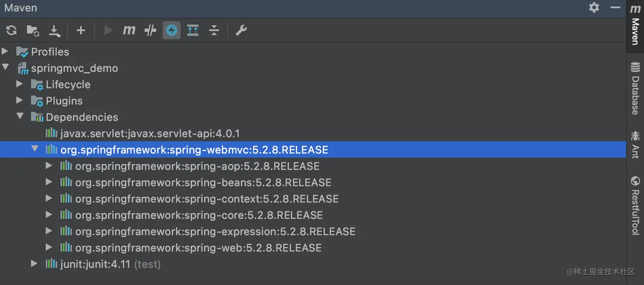Collapse the Dependencies node
Viewport: 644px width, 285px height.
(x=20, y=116)
